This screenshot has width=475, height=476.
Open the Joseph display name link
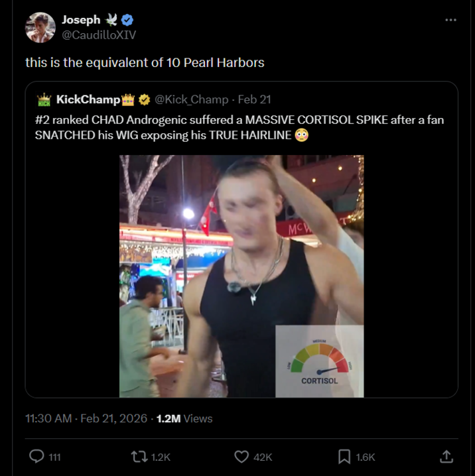[x=81, y=21]
